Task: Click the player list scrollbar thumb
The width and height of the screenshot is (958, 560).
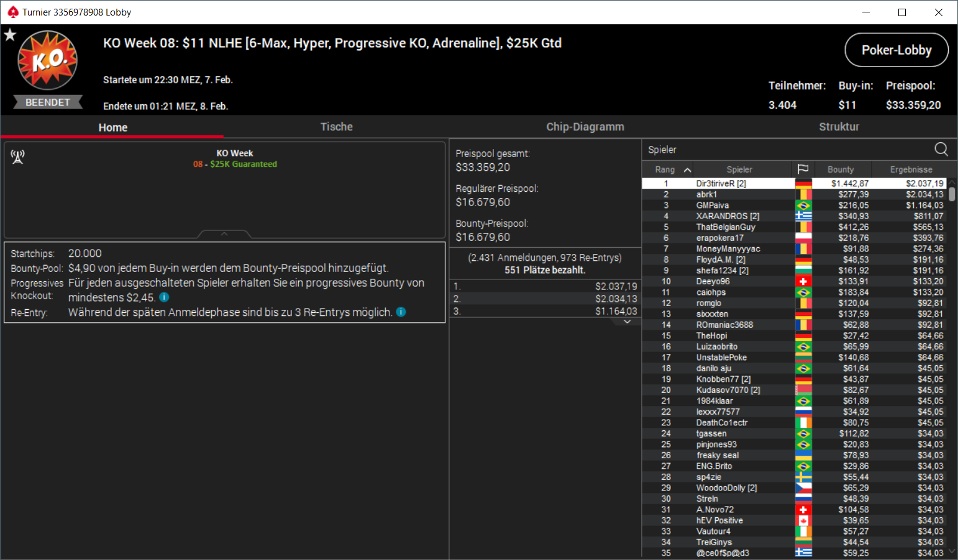Action: 952,194
